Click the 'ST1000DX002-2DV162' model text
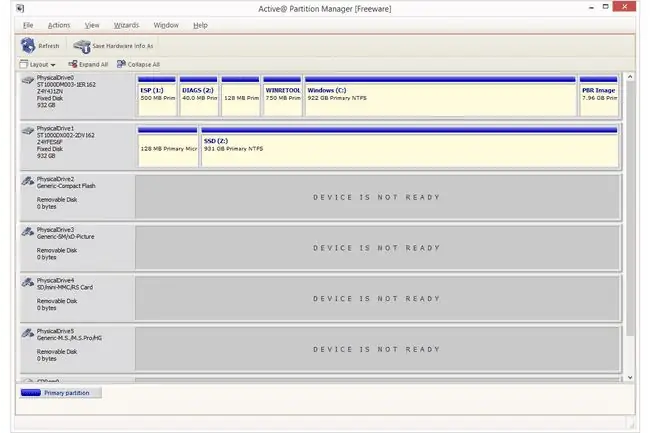This screenshot has height=433, width=650. tap(65, 135)
